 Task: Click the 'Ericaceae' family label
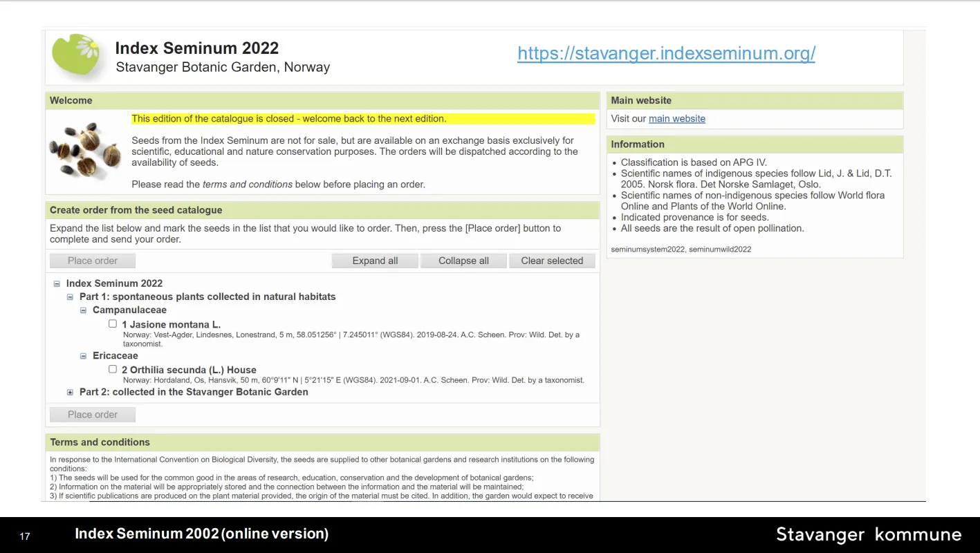point(115,356)
